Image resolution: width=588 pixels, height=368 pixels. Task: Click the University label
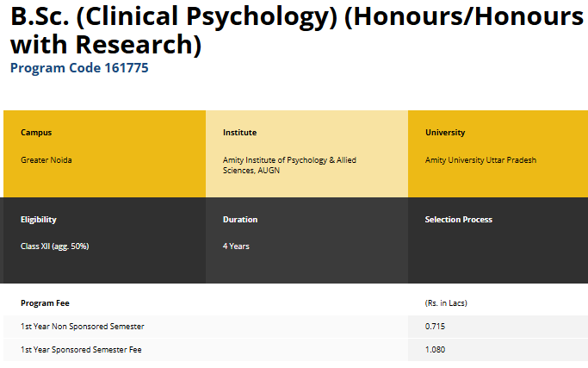(x=445, y=133)
